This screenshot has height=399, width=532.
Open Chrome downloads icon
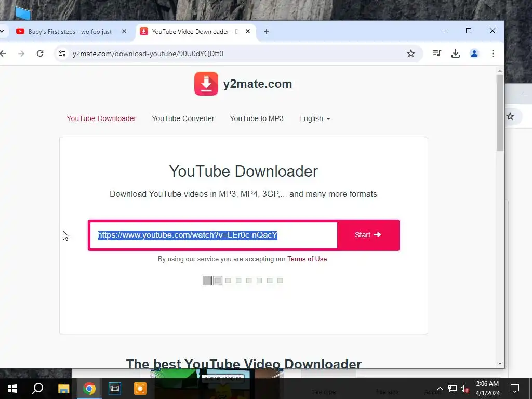(x=455, y=54)
